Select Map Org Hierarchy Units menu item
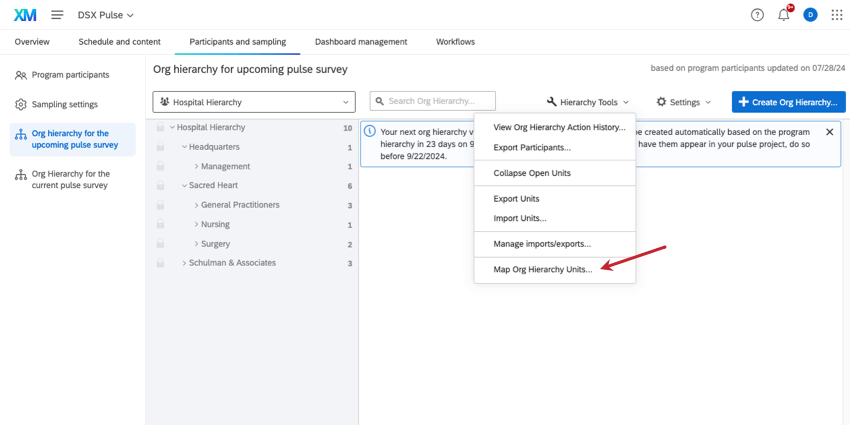The height and width of the screenshot is (425, 850). click(x=542, y=269)
